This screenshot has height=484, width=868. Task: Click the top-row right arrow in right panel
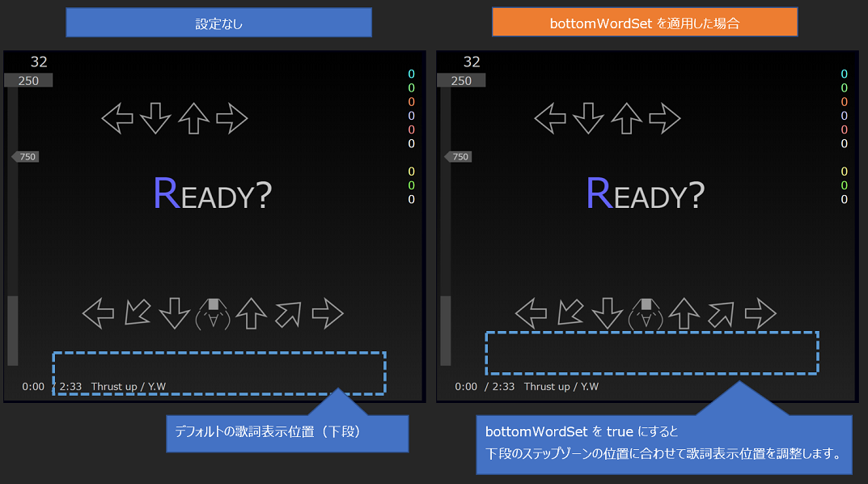tap(665, 118)
